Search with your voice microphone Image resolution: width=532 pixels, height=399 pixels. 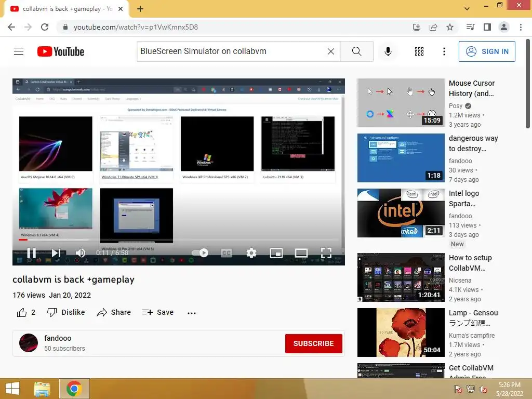pos(388,51)
